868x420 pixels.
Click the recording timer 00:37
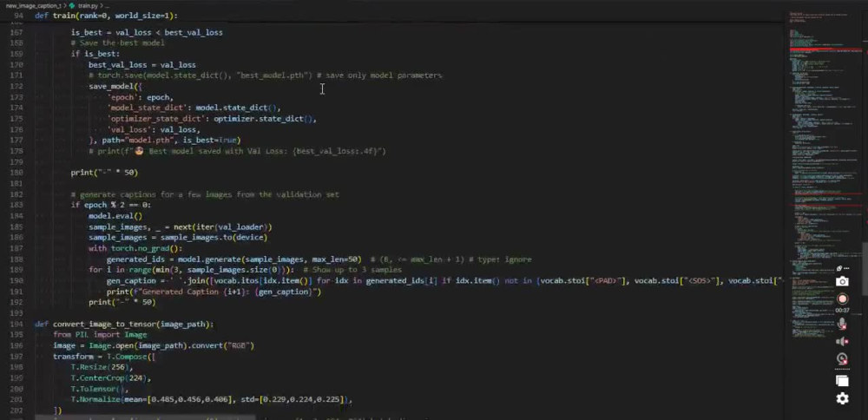click(842, 311)
